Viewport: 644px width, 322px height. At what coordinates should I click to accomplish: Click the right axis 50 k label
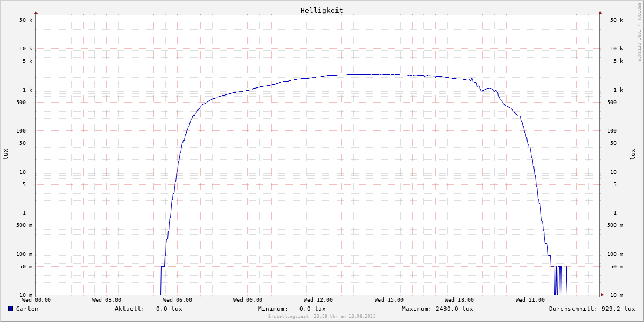point(617,20)
